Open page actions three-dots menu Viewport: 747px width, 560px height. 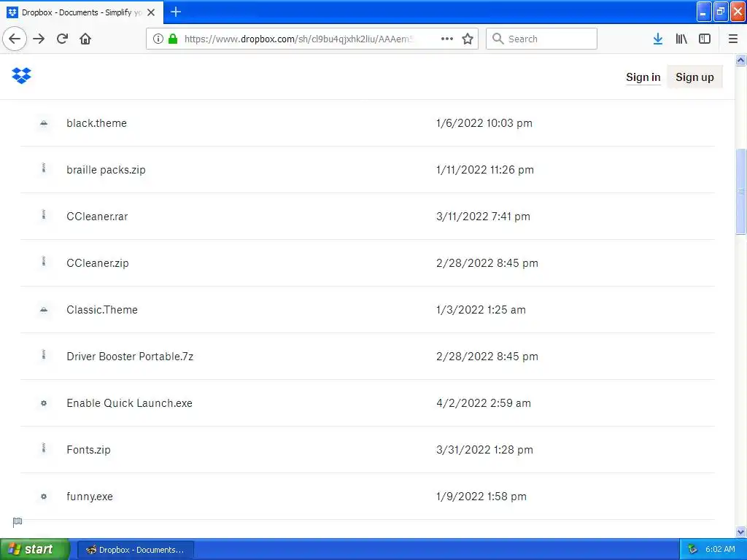pos(447,39)
